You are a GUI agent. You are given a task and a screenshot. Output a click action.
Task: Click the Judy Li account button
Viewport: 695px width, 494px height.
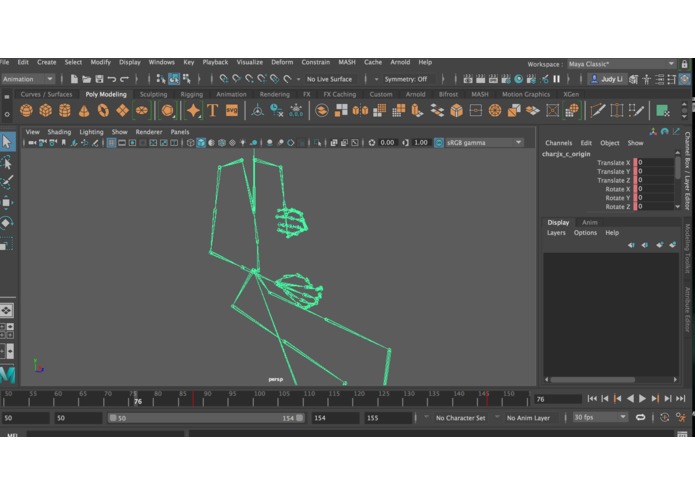point(606,79)
